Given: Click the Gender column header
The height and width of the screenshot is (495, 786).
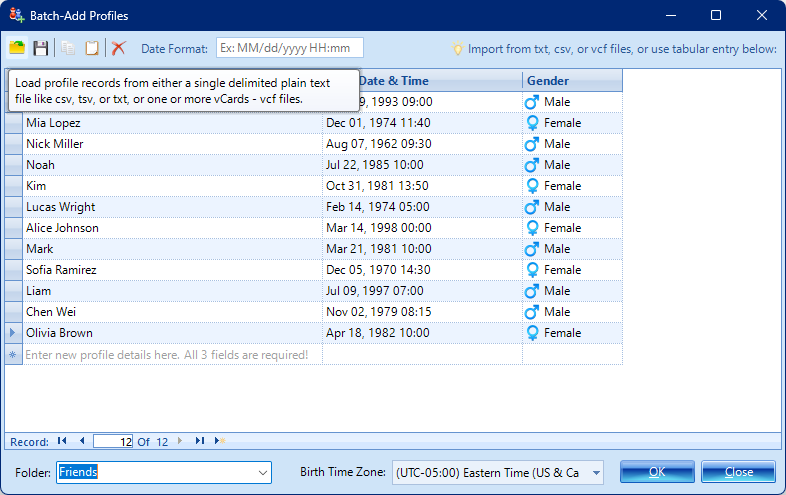Looking at the screenshot, I should pos(571,80).
